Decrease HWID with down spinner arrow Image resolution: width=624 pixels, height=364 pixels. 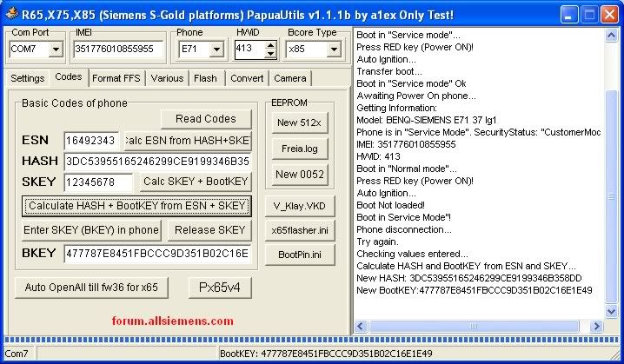(x=270, y=54)
